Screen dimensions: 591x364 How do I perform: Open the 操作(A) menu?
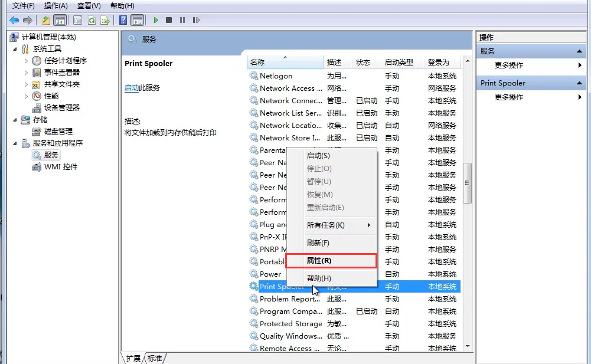[x=55, y=6]
